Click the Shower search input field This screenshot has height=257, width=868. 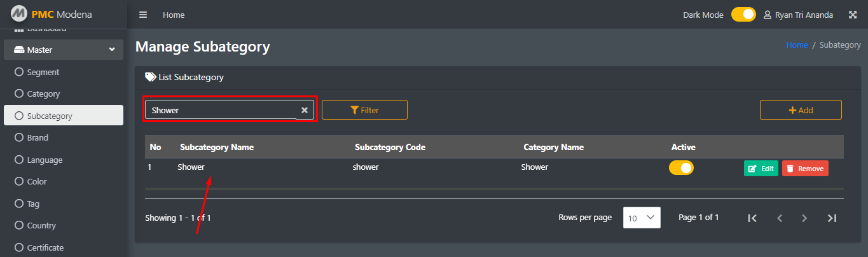tap(221, 110)
